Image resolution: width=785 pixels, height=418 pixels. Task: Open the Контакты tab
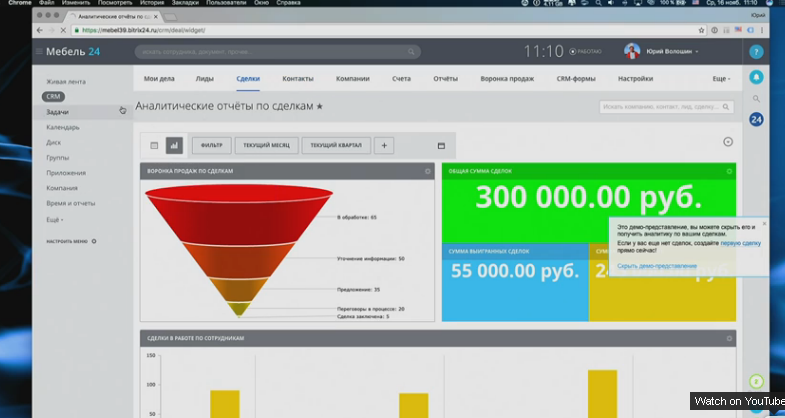[298, 79]
